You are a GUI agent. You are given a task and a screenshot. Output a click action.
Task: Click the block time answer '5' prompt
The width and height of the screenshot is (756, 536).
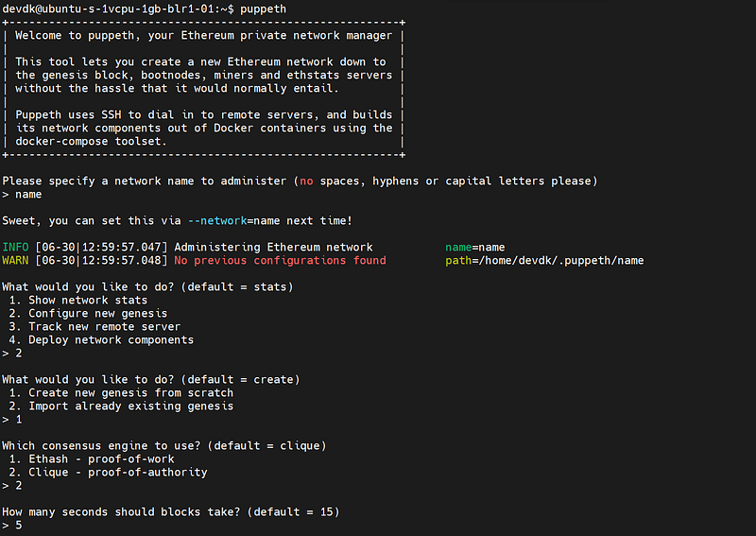(12, 526)
